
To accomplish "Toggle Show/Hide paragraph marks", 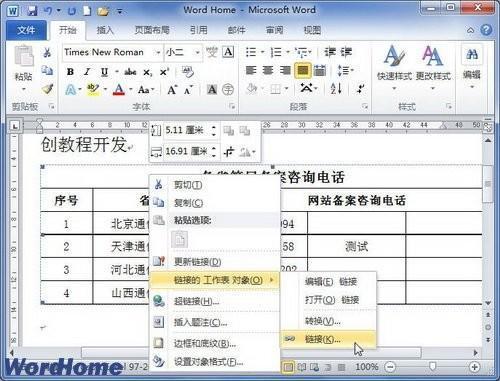I will pos(360,89).
